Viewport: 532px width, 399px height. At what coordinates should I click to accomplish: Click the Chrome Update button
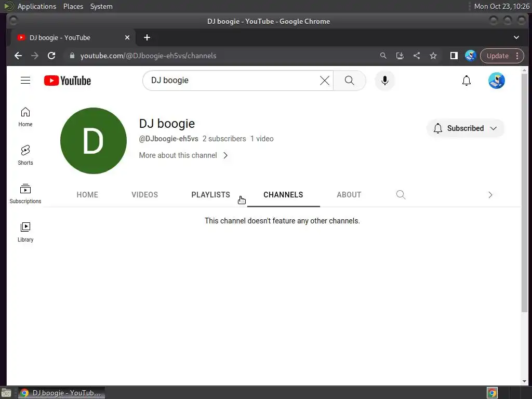point(498,56)
